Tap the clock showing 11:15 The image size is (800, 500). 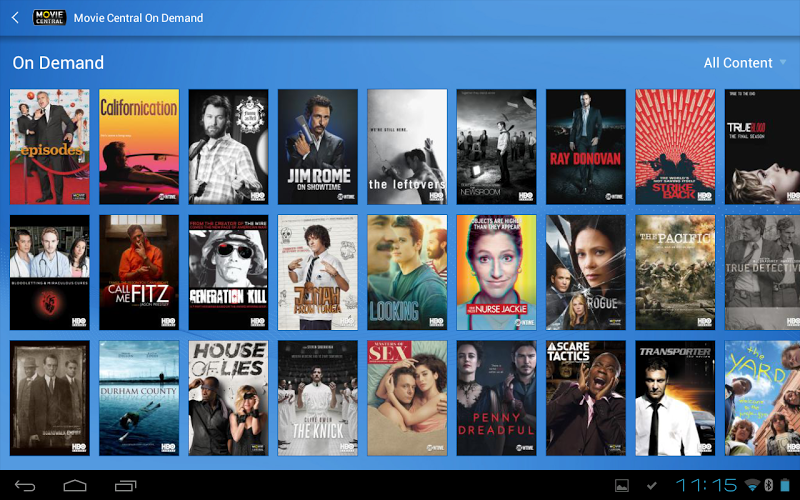(x=706, y=486)
